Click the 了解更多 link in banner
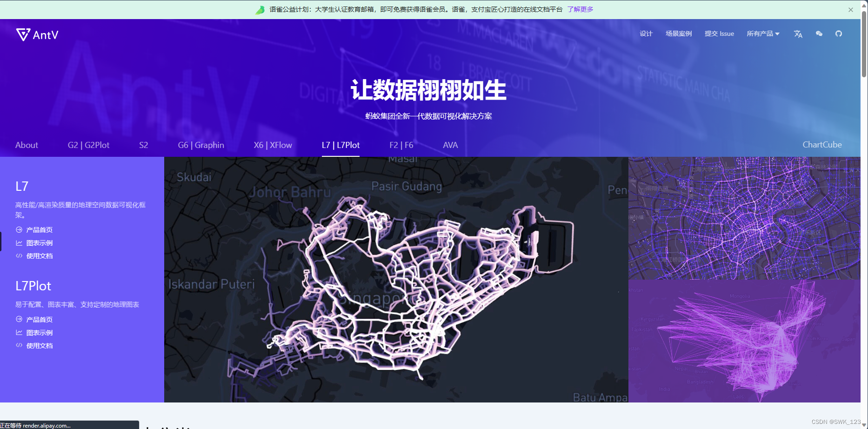The width and height of the screenshot is (868, 429). click(x=580, y=9)
